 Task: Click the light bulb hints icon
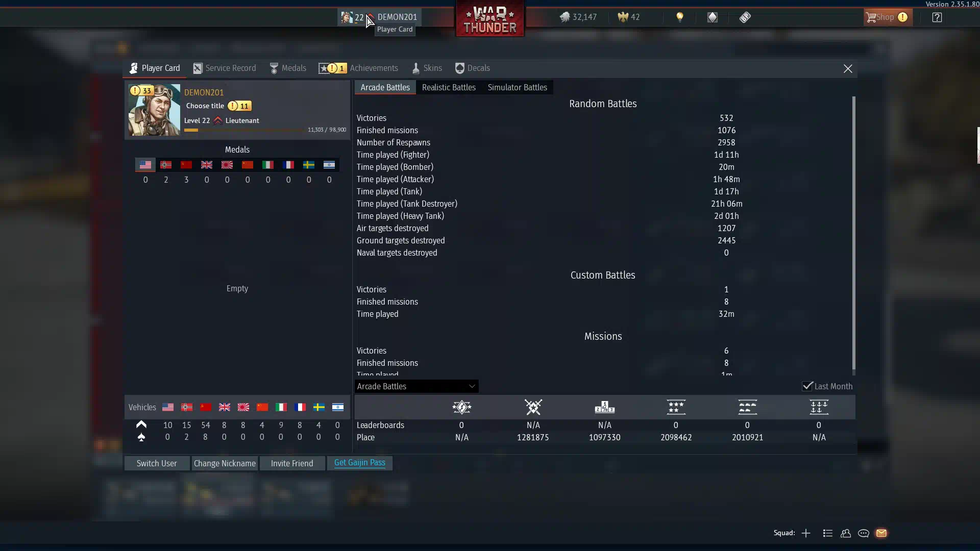680,17
